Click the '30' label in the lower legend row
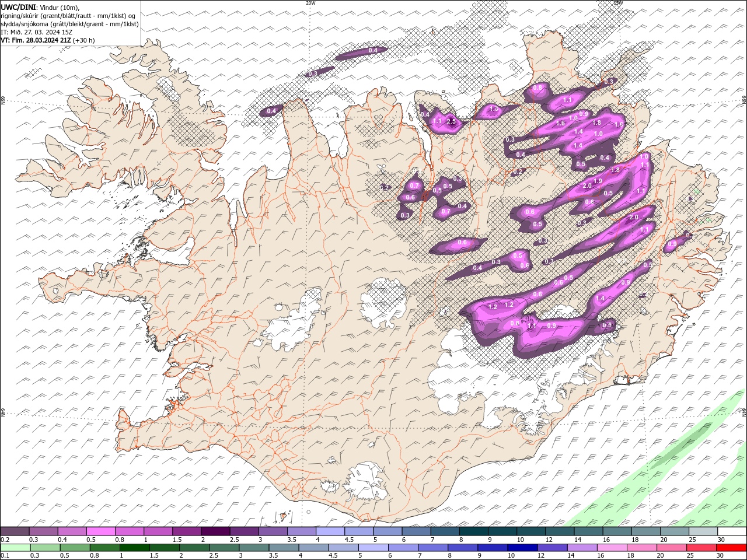This screenshot has width=747, height=560. [720, 556]
